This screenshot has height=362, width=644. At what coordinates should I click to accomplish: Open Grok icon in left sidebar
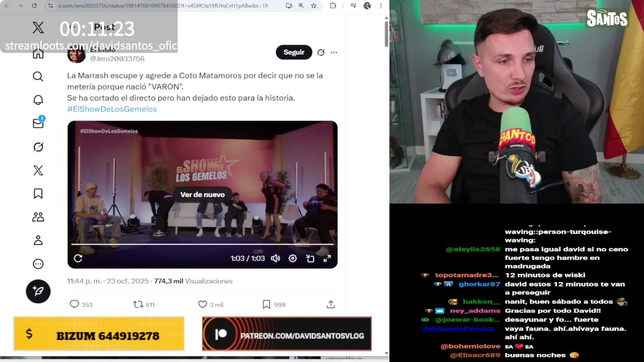(x=38, y=147)
